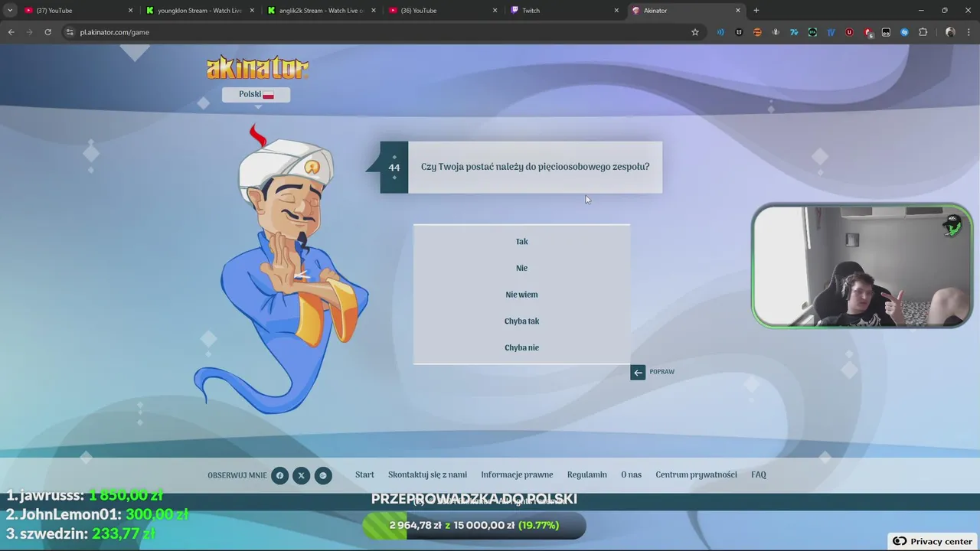Click the site information icon

click(70, 32)
